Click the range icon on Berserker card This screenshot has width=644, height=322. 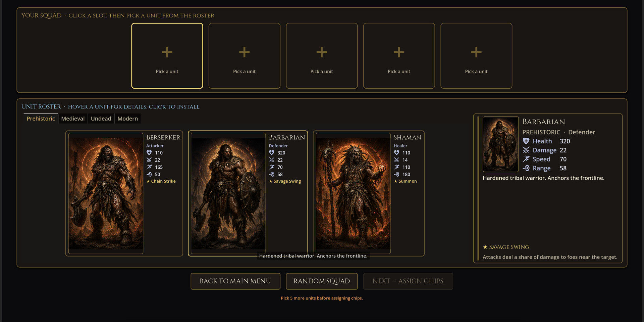[149, 174]
